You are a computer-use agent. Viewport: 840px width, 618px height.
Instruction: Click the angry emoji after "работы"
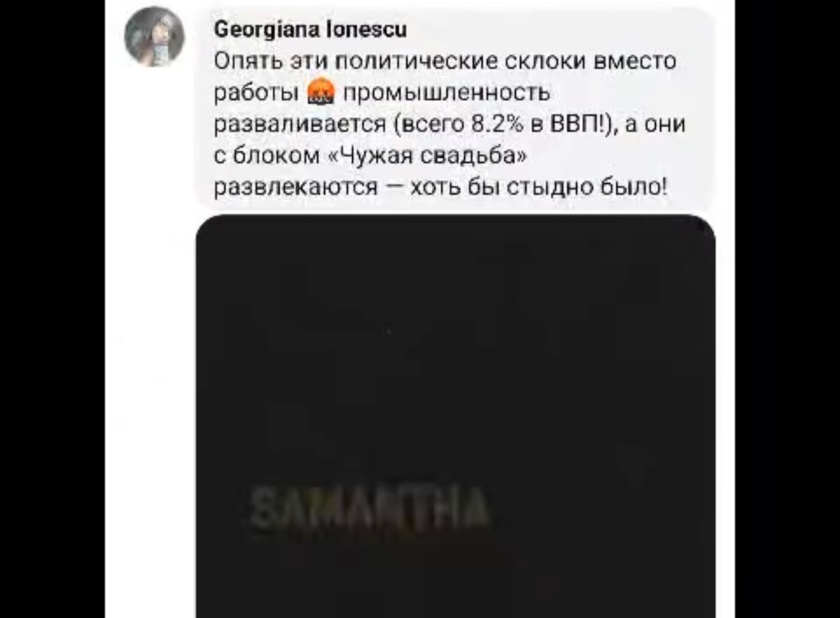(320, 92)
